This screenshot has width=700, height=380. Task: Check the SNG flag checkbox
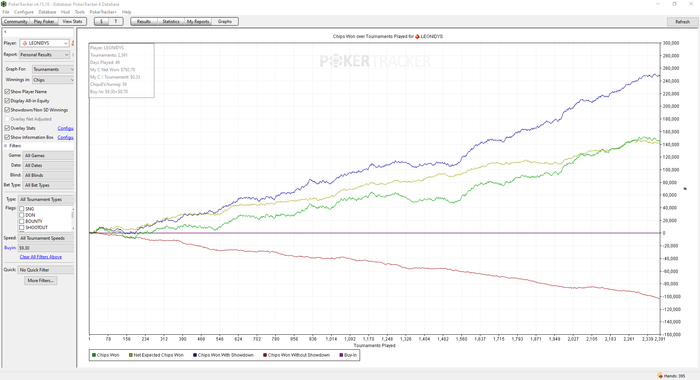pyautogui.click(x=21, y=209)
